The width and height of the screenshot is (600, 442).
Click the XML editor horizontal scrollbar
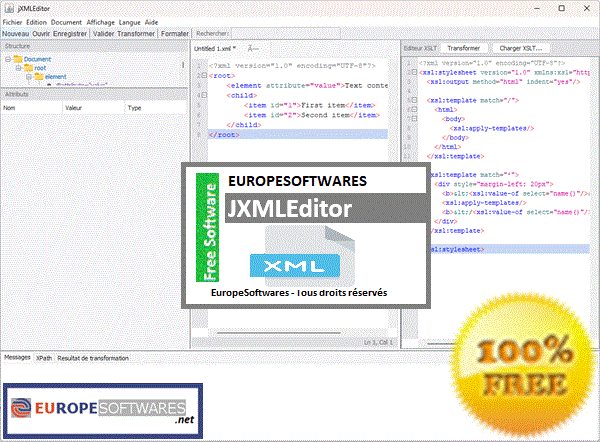(x=279, y=333)
